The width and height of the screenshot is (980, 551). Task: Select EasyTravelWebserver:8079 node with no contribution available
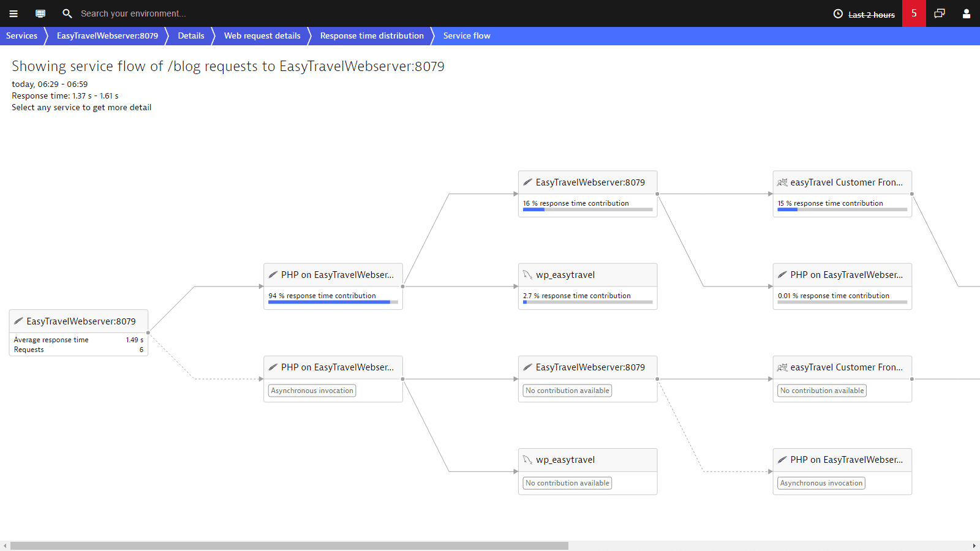coord(588,379)
